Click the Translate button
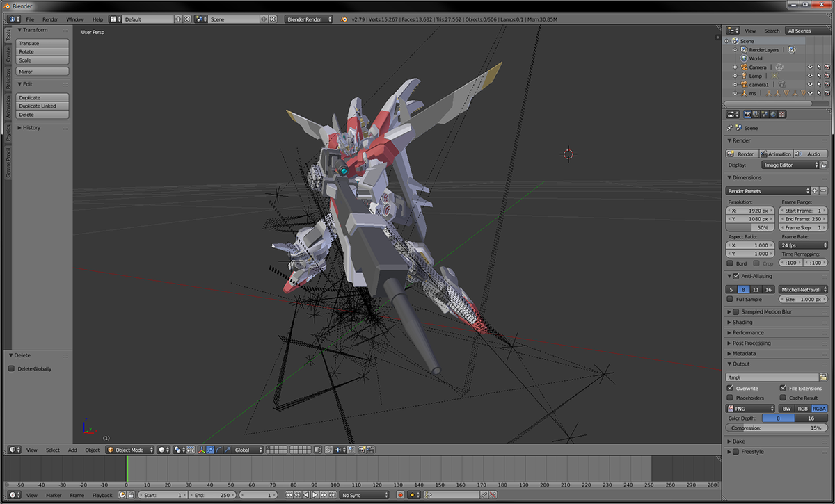This screenshot has width=835, height=504. click(42, 43)
